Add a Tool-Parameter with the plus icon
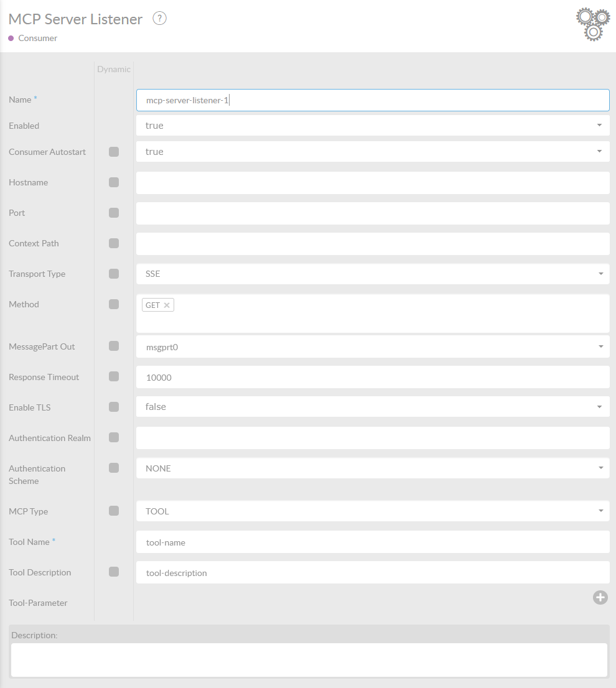Screen dimensions: 616x688 600,597
